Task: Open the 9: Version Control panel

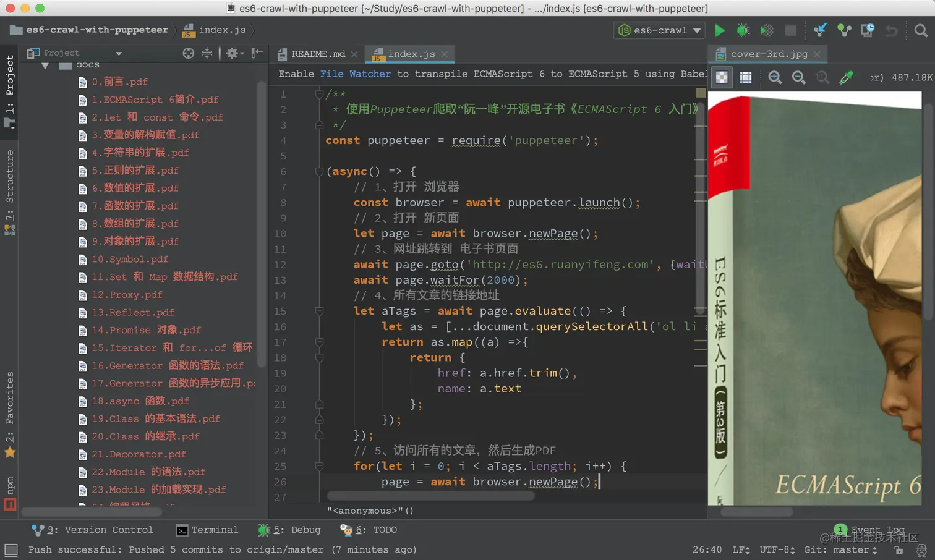Action: click(92, 530)
